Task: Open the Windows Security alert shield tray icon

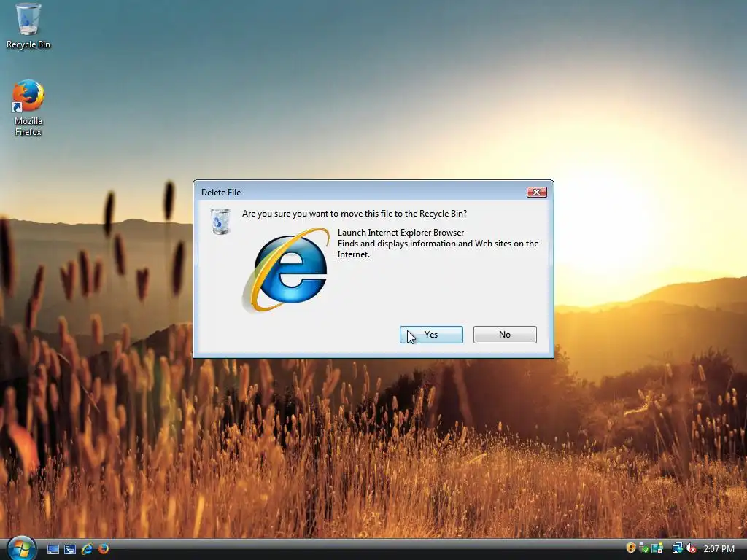Action: (x=631, y=548)
